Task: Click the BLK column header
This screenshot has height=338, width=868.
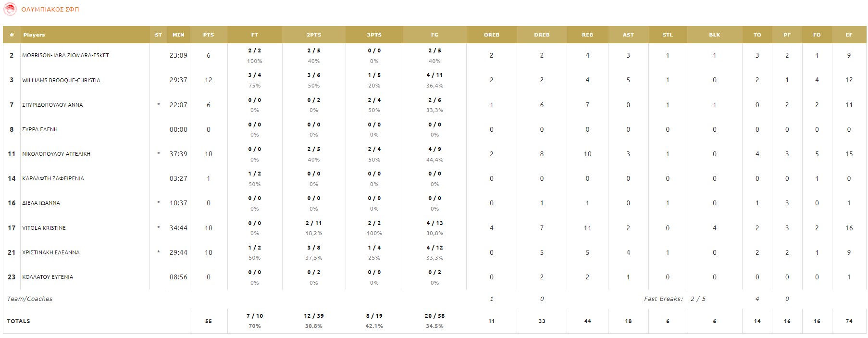Action: coord(714,35)
